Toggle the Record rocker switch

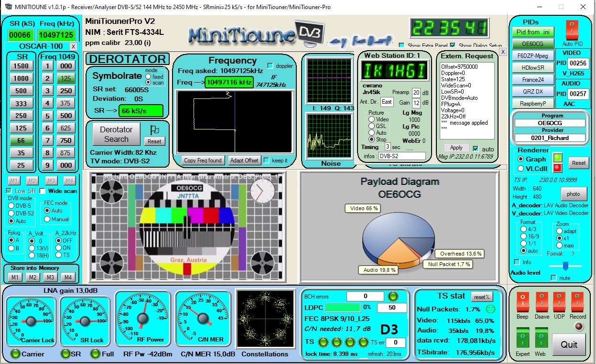tap(577, 302)
